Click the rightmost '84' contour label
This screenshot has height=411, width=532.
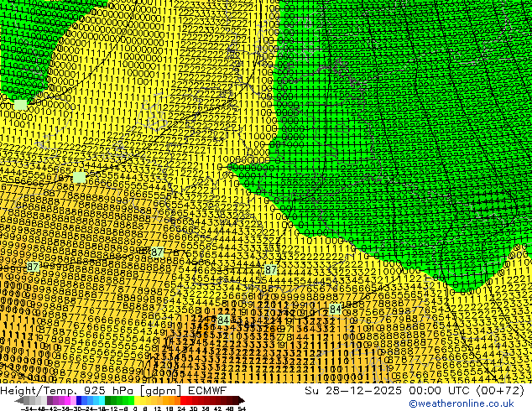(x=335, y=309)
